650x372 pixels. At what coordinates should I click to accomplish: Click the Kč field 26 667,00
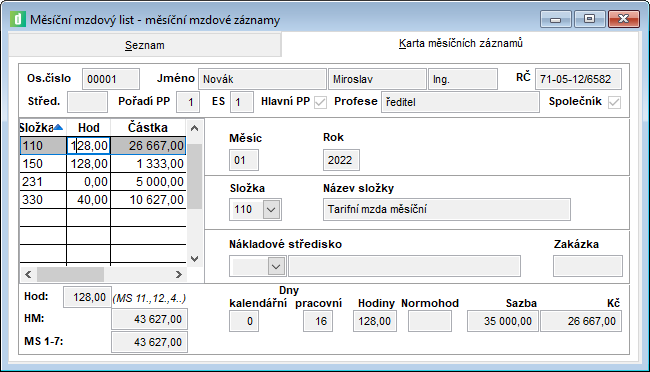[581, 321]
